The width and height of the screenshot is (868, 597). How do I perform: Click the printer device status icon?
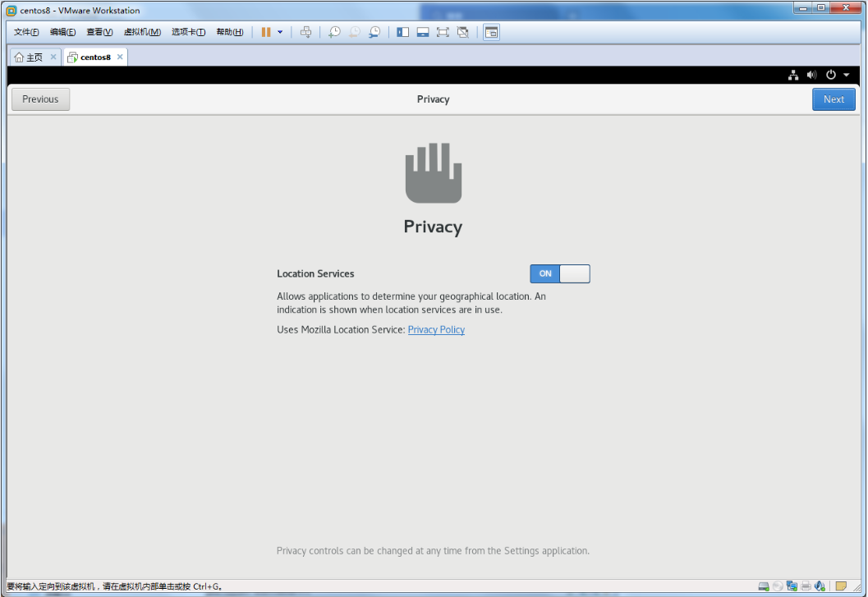tap(806, 586)
